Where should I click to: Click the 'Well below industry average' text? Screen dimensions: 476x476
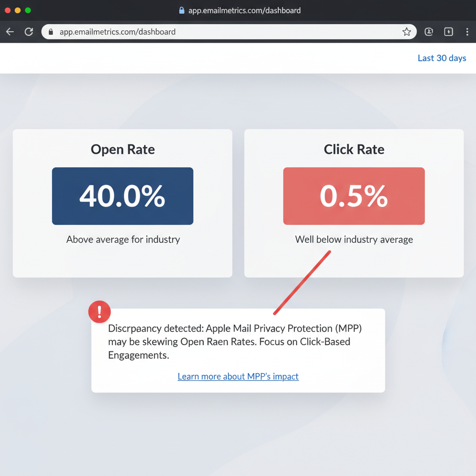click(354, 239)
